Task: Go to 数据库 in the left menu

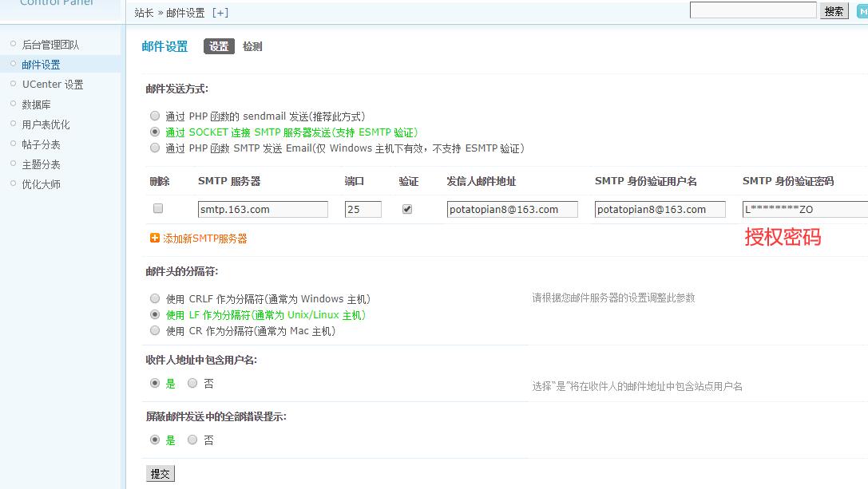Action: 36,105
